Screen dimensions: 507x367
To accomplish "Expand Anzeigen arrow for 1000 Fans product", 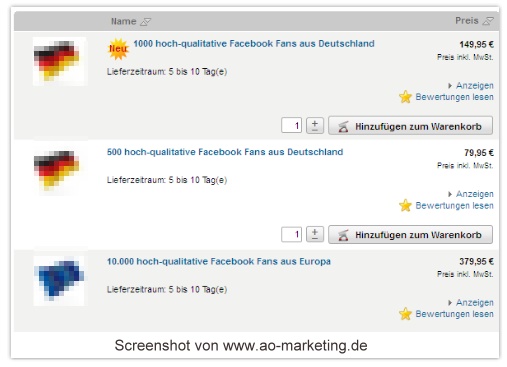I will [x=450, y=86].
